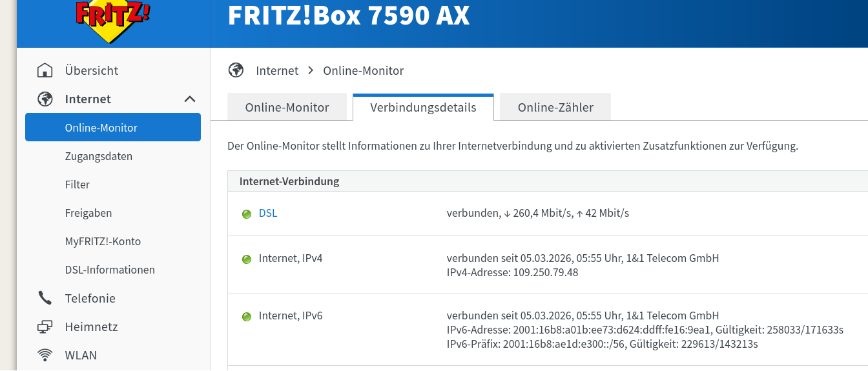This screenshot has height=371, width=868.
Task: Click the FRITZ! logo
Action: tap(113, 19)
